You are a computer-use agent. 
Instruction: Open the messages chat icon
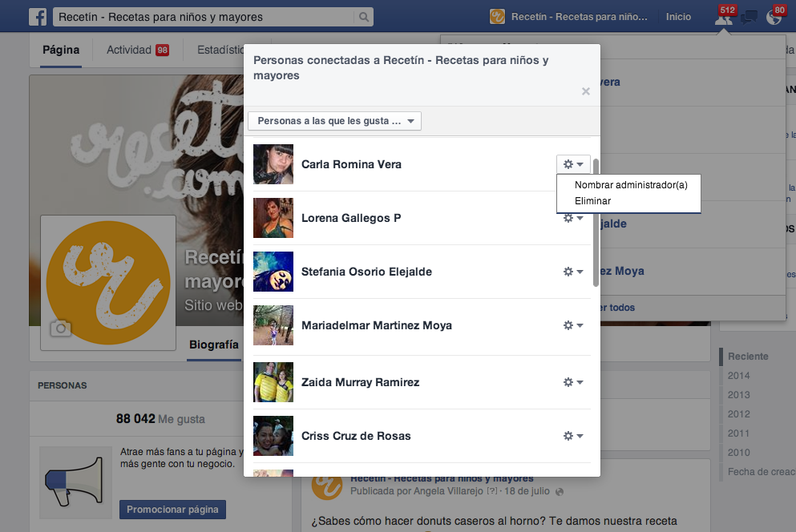(749, 18)
